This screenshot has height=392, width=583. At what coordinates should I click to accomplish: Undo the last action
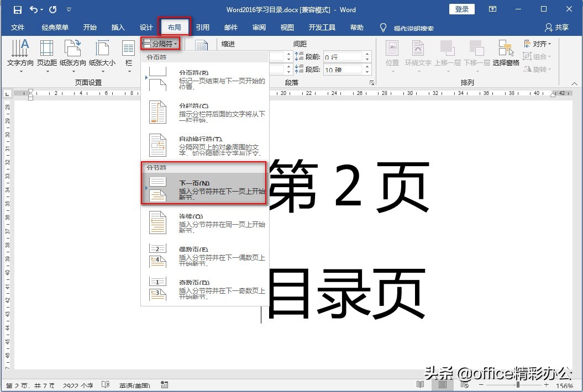pos(34,9)
